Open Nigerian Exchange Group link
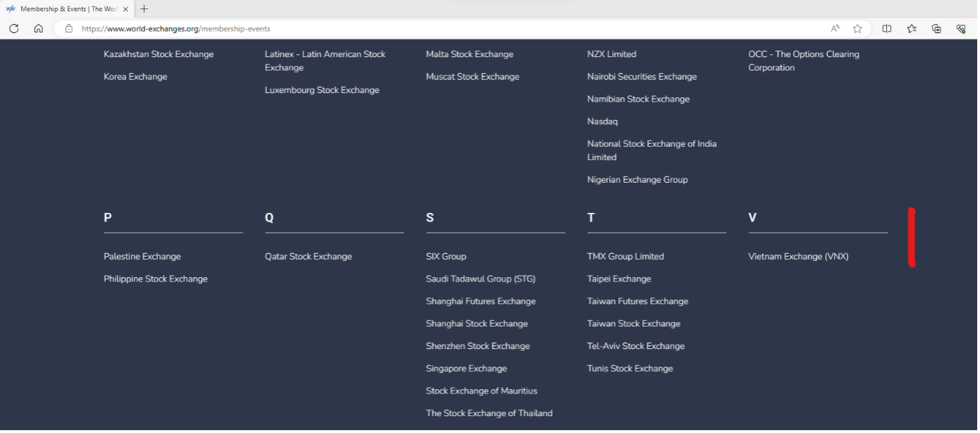Viewport: 980px width, 433px height. [637, 180]
